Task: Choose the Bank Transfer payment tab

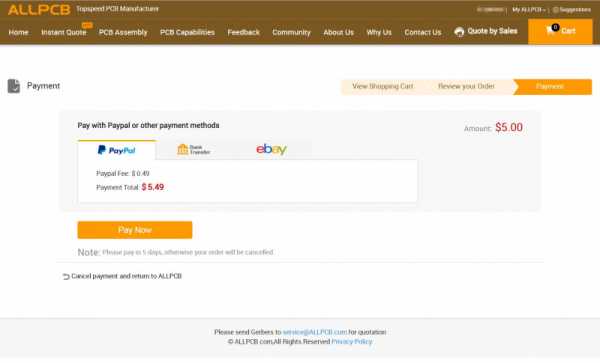Action: [x=194, y=150]
